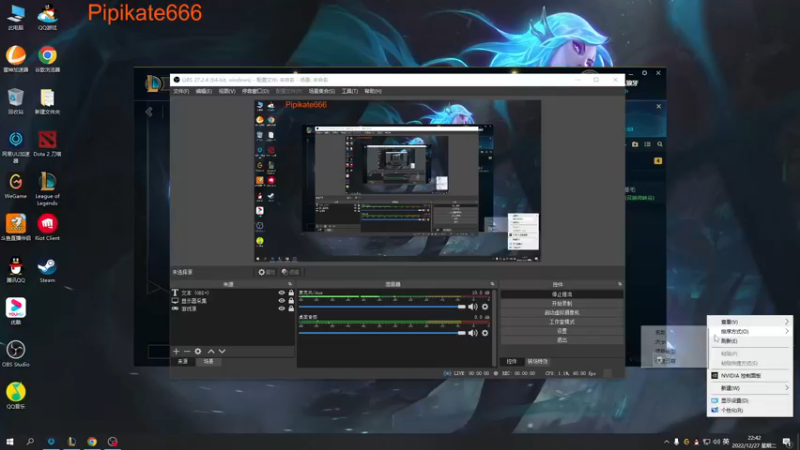The width and height of the screenshot is (800, 450).
Task: Open the Help menu in OBS
Action: click(x=373, y=91)
